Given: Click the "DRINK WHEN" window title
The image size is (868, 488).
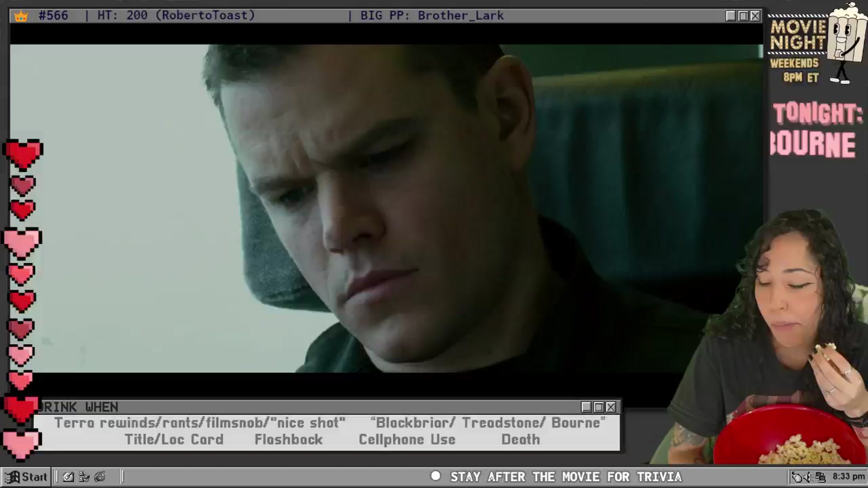Looking at the screenshot, I should coord(79,407).
